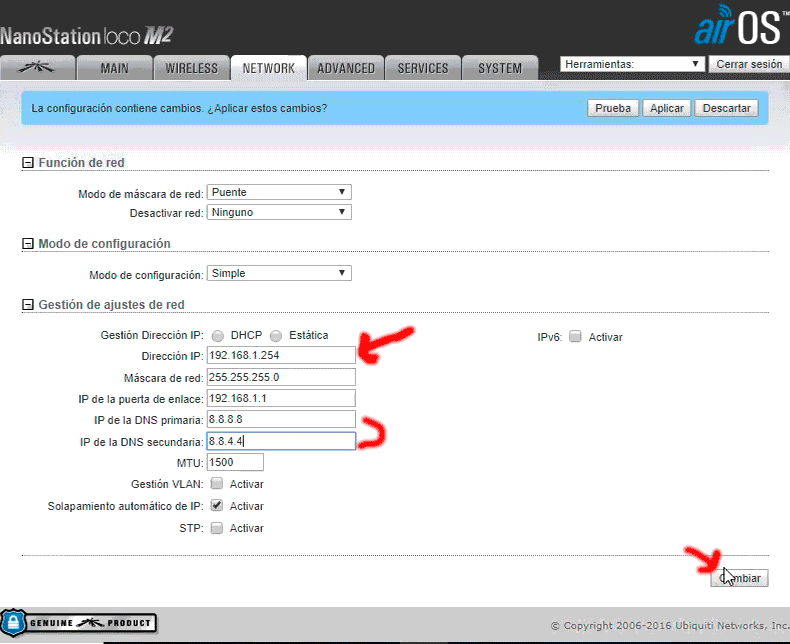Click the NanoStation loco M2 title
The width and height of the screenshot is (790, 644).
pyautogui.click(x=87, y=36)
